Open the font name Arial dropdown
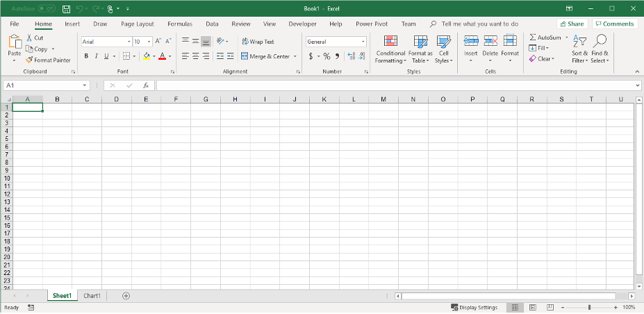The width and height of the screenshot is (644, 314). click(129, 42)
